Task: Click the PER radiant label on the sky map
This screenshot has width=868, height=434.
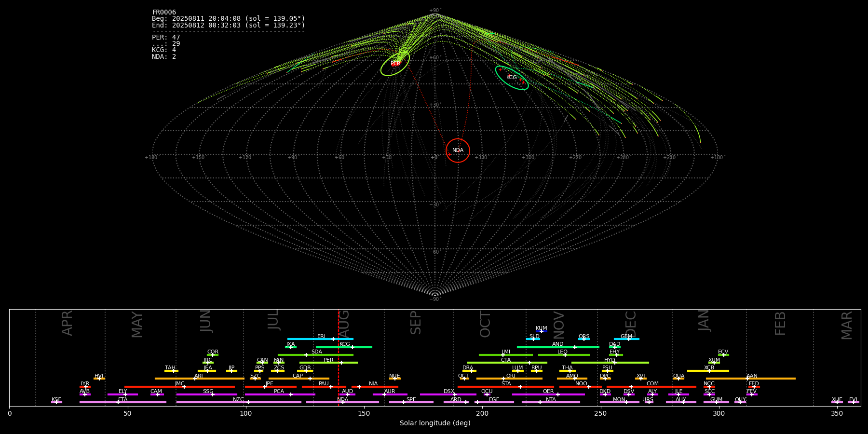Action: tap(395, 64)
